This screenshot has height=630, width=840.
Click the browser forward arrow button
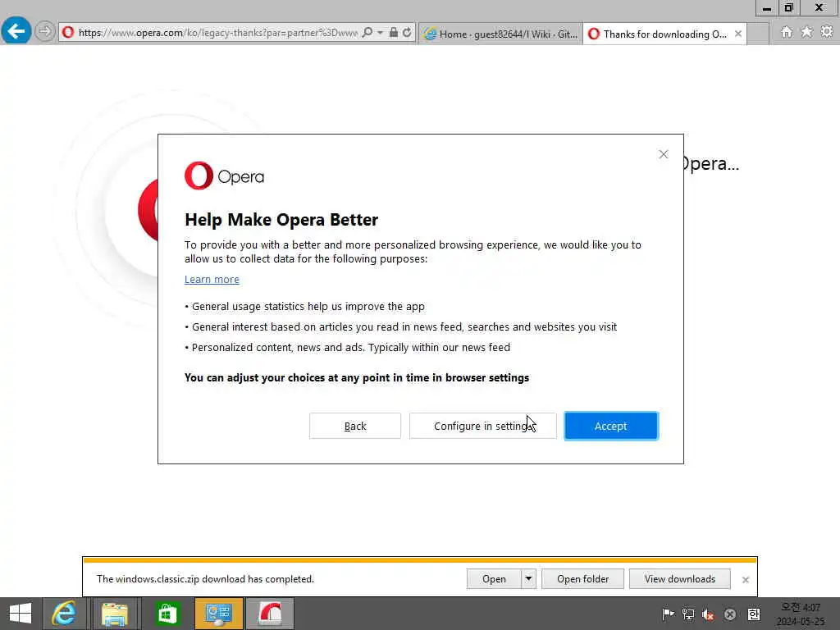click(x=45, y=32)
